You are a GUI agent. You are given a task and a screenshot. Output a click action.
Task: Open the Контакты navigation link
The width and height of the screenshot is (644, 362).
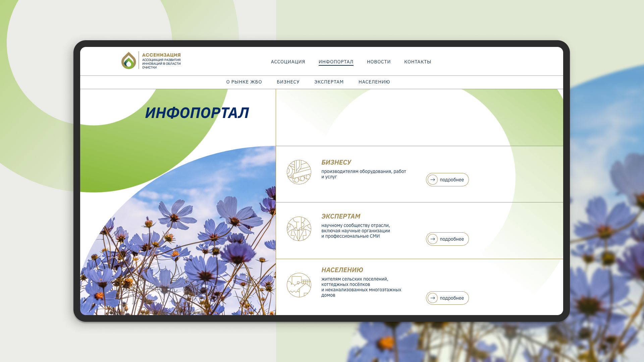(418, 62)
